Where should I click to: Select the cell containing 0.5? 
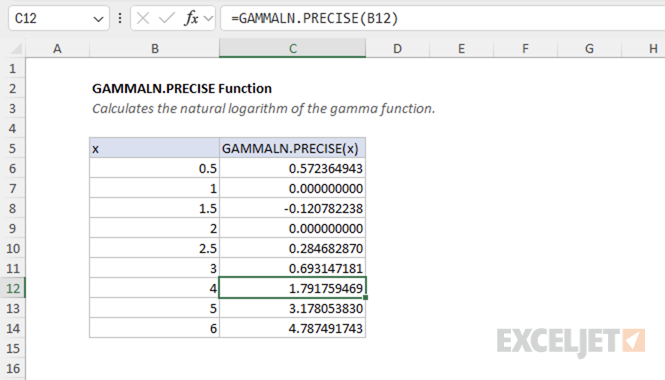pos(154,168)
